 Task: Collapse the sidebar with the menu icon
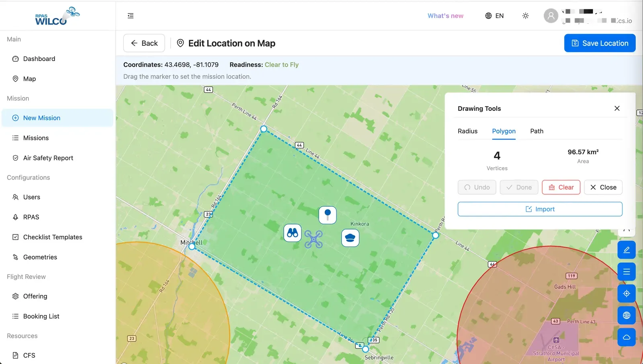point(131,16)
